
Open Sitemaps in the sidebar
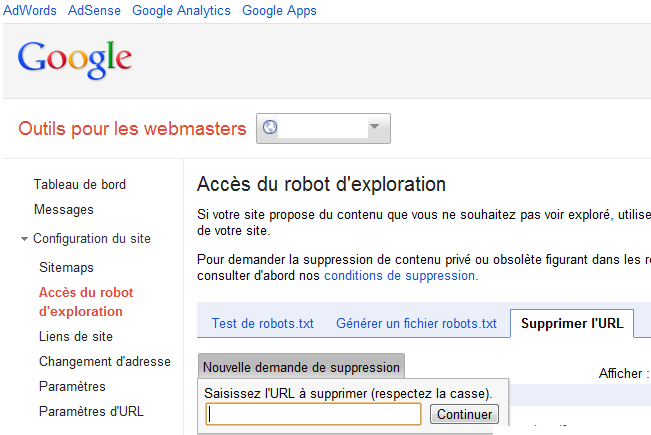click(66, 267)
